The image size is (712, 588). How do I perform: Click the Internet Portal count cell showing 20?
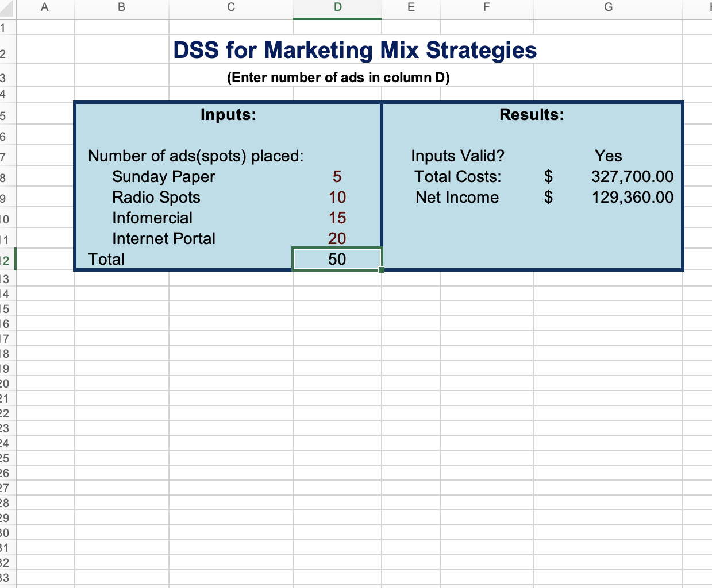tap(337, 238)
